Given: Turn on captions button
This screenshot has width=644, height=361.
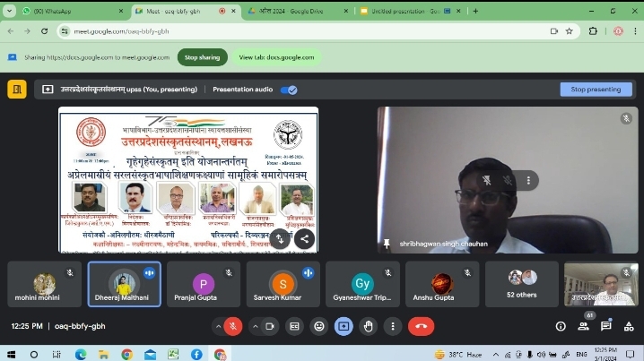Looking at the screenshot, I should coord(296,327).
